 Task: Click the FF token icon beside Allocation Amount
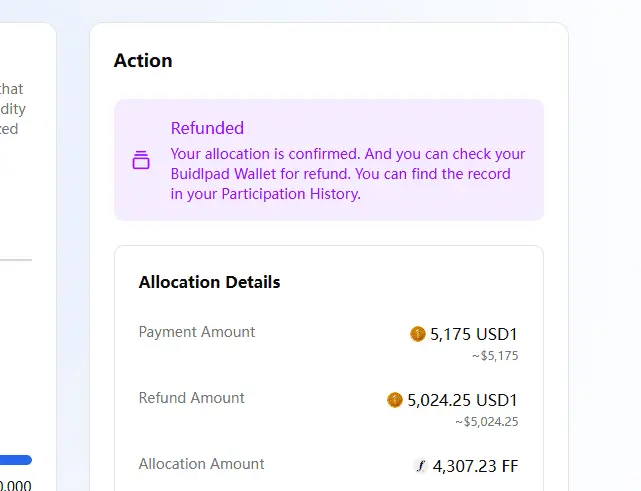pyautogui.click(x=420, y=466)
